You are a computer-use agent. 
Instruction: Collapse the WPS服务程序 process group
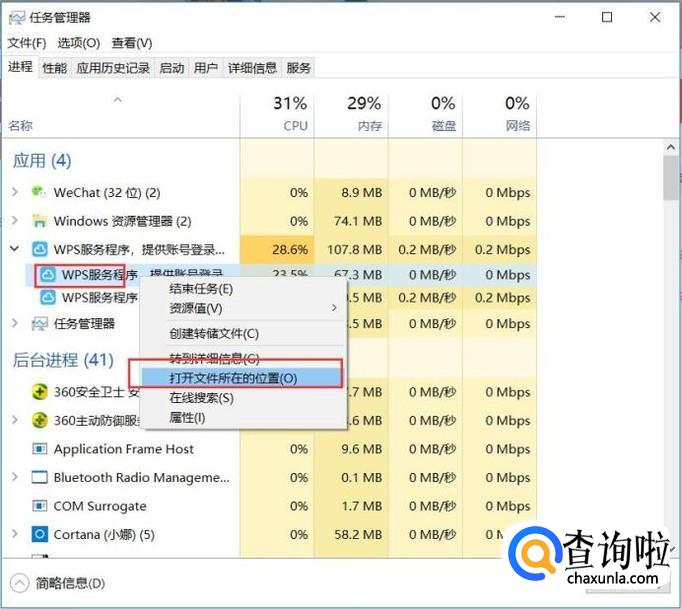(15, 249)
